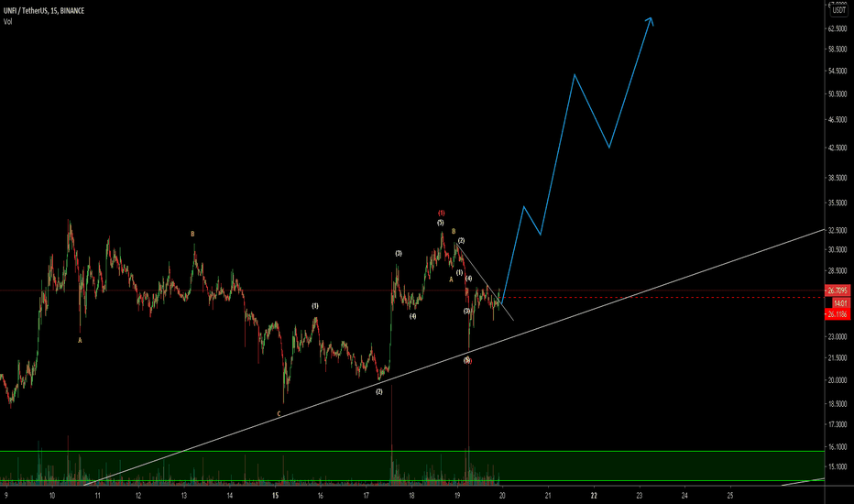This screenshot has width=854, height=504.
Task: Select the (1) wave label near date 16 peak
Action: (315, 306)
